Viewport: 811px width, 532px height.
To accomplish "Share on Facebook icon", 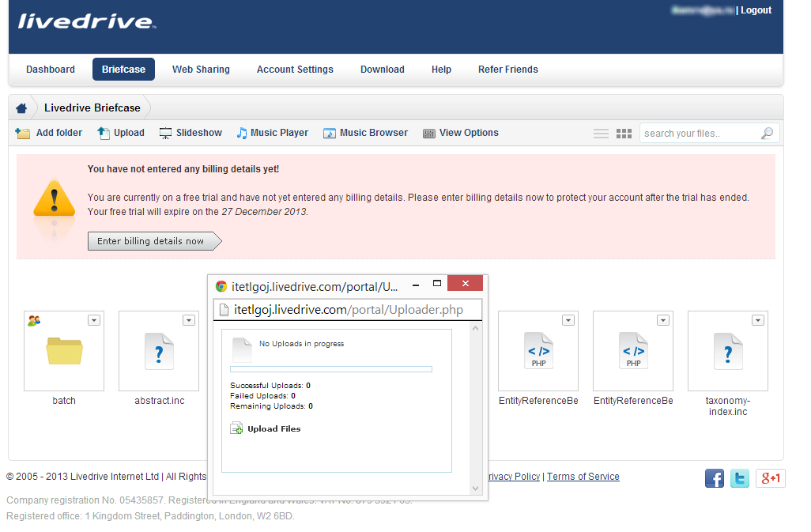I will coord(715,478).
